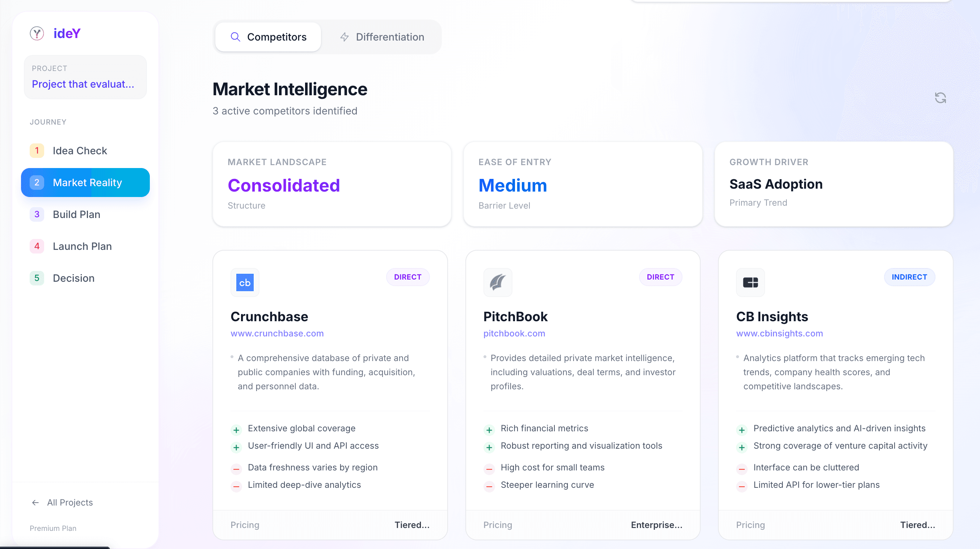This screenshot has width=980, height=549.
Task: Click the Market Landscape Consolidated card
Action: click(x=332, y=184)
